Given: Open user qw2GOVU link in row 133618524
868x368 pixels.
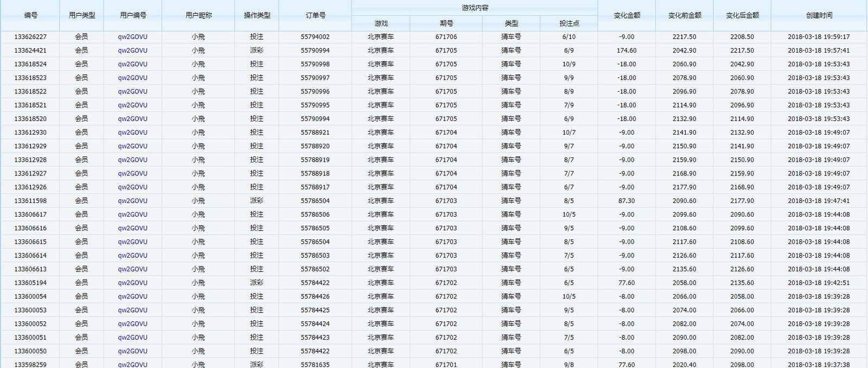Looking at the screenshot, I should (x=132, y=64).
